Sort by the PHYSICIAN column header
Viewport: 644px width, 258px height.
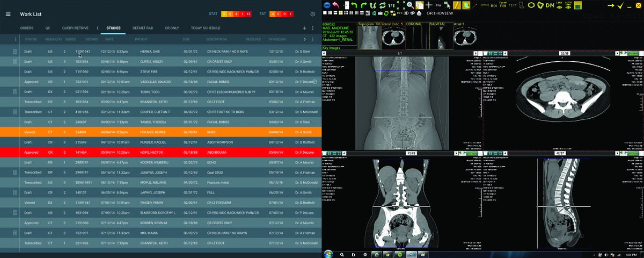click(x=277, y=39)
